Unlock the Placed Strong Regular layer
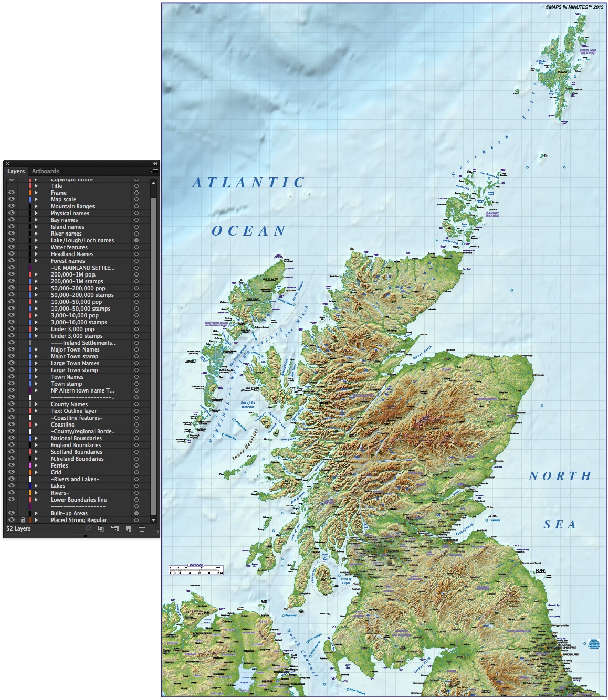Viewport: 608px width, 700px height. (x=22, y=519)
